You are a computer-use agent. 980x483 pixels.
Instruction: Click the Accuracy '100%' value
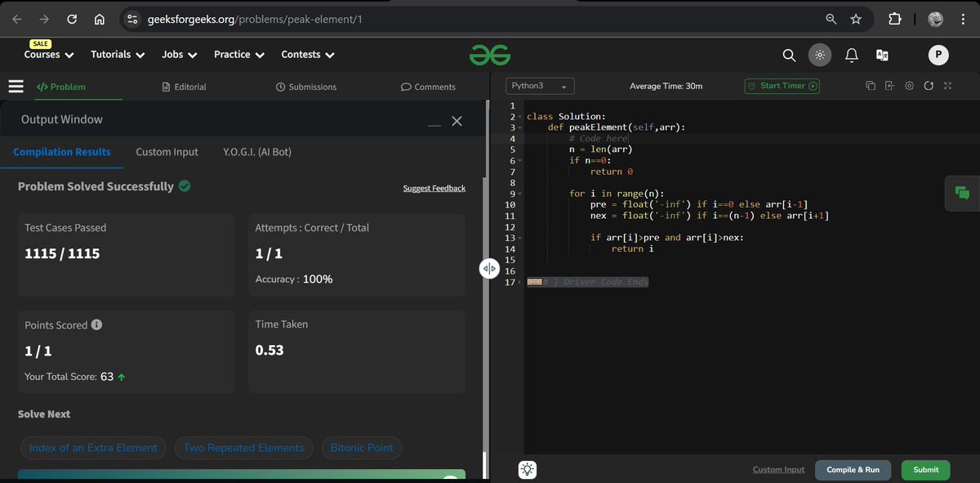pyautogui.click(x=318, y=280)
